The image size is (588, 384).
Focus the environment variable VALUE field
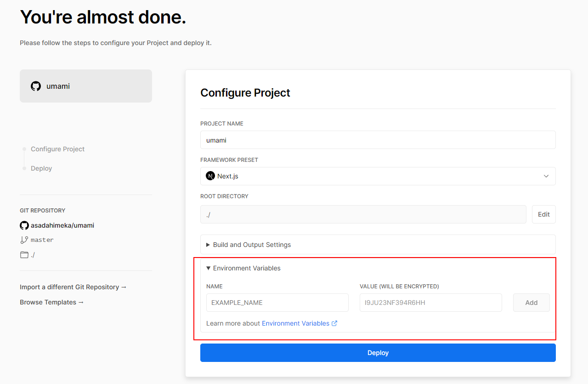coord(431,303)
